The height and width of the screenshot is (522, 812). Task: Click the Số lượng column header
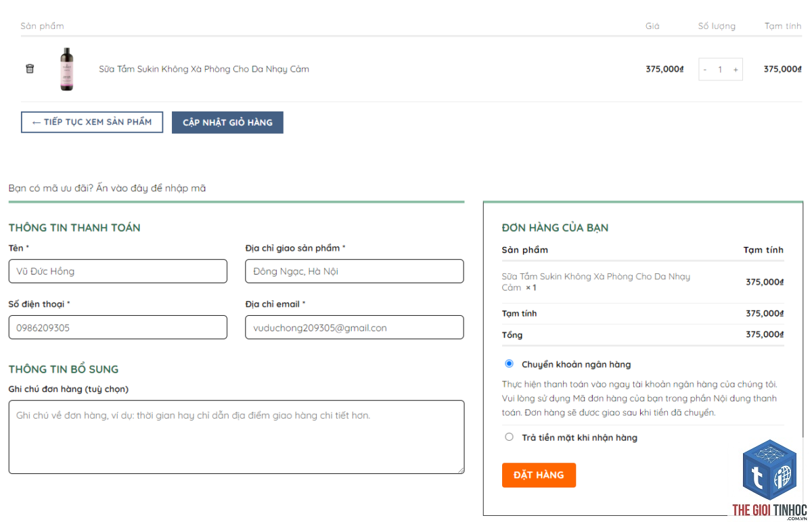click(x=717, y=26)
